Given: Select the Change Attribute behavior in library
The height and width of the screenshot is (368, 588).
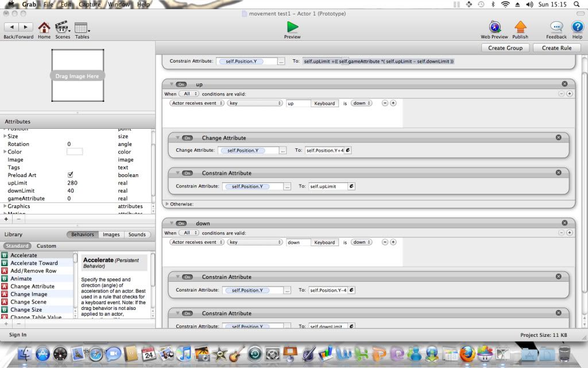Looking at the screenshot, I should coord(32,286).
